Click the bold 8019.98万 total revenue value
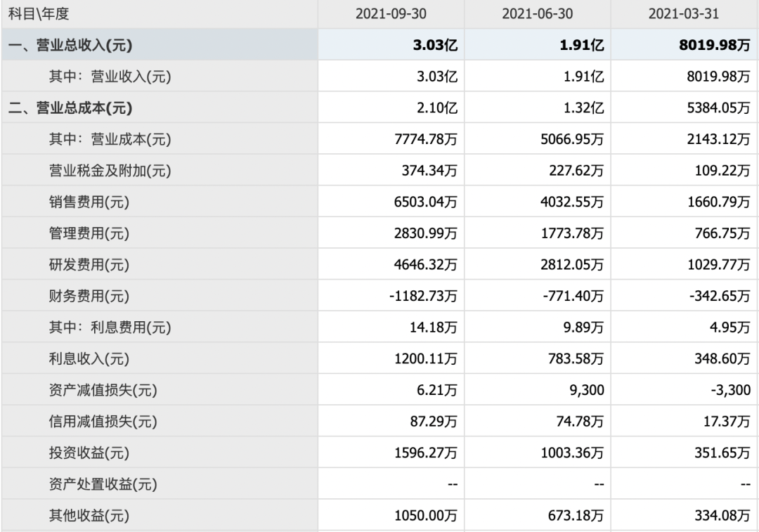This screenshot has height=532, width=759. pos(715,45)
